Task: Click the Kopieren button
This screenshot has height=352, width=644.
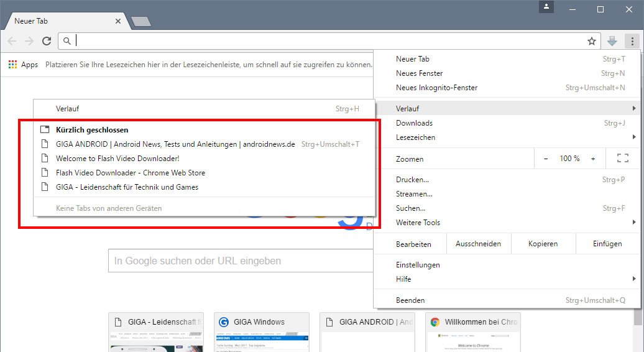Action: tap(543, 244)
